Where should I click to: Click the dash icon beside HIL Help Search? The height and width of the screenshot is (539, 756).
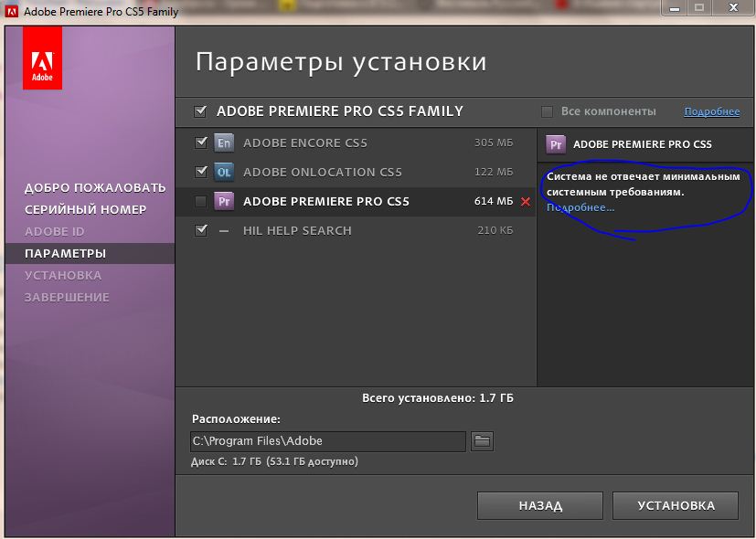click(x=224, y=231)
